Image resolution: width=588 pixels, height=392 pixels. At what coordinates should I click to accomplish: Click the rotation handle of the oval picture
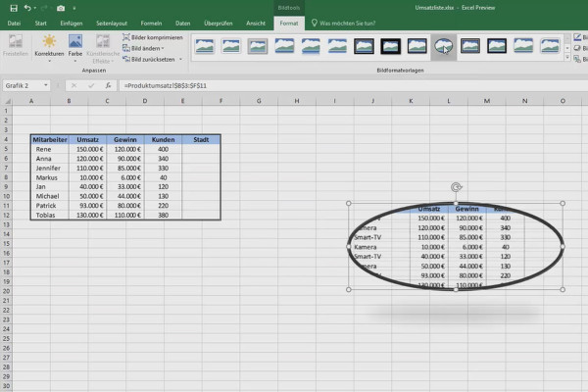pyautogui.click(x=456, y=187)
